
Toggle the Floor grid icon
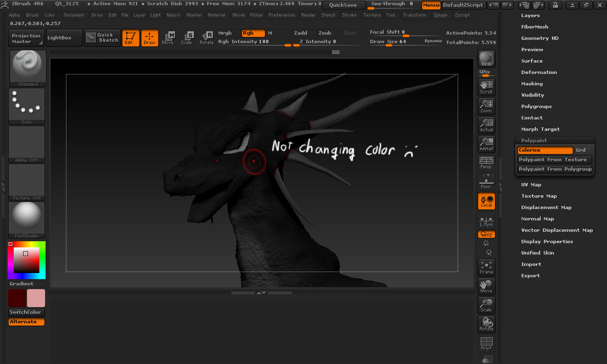[x=486, y=182]
